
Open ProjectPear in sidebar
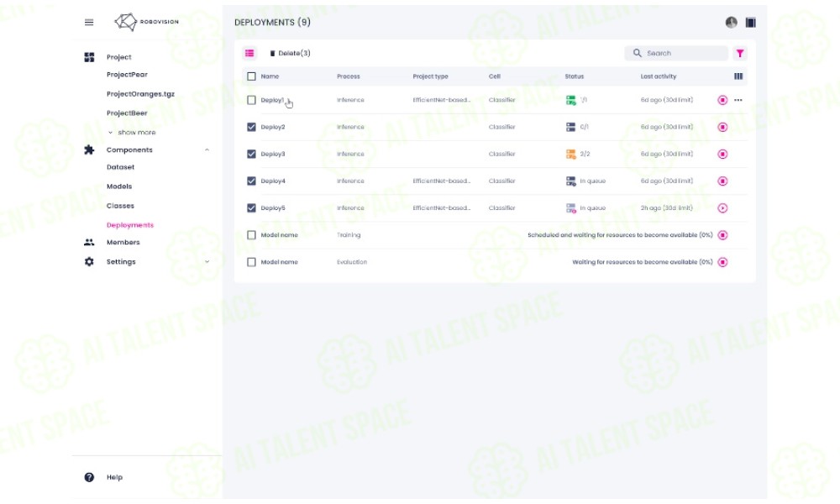coord(127,75)
